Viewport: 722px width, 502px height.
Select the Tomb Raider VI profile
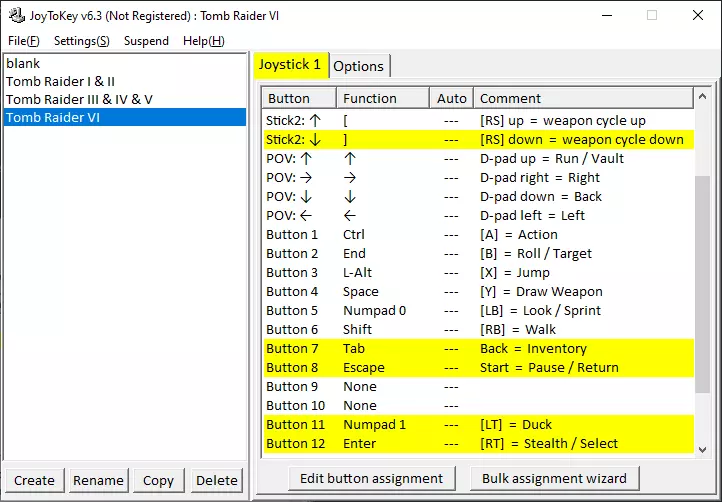click(124, 117)
